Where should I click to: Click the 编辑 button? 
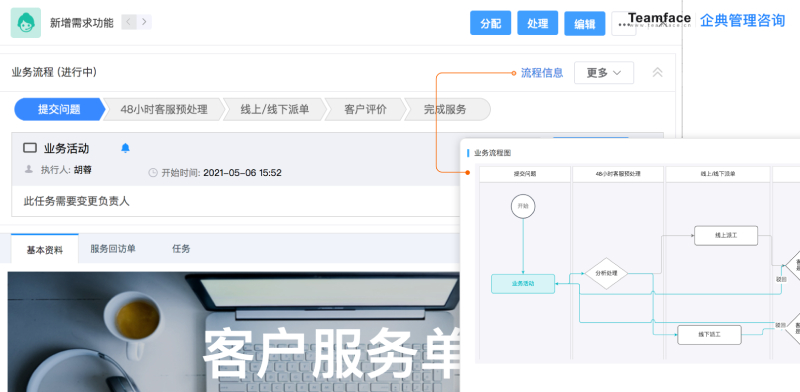pos(584,23)
